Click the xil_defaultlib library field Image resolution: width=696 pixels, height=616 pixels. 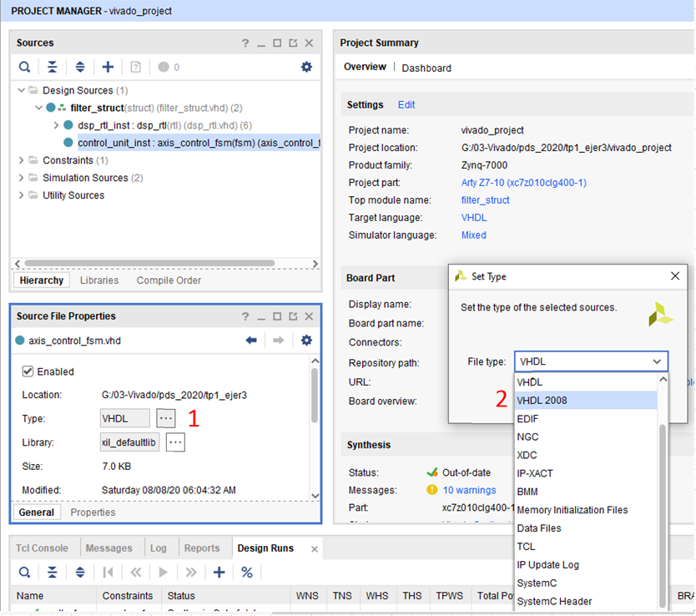pos(129,442)
